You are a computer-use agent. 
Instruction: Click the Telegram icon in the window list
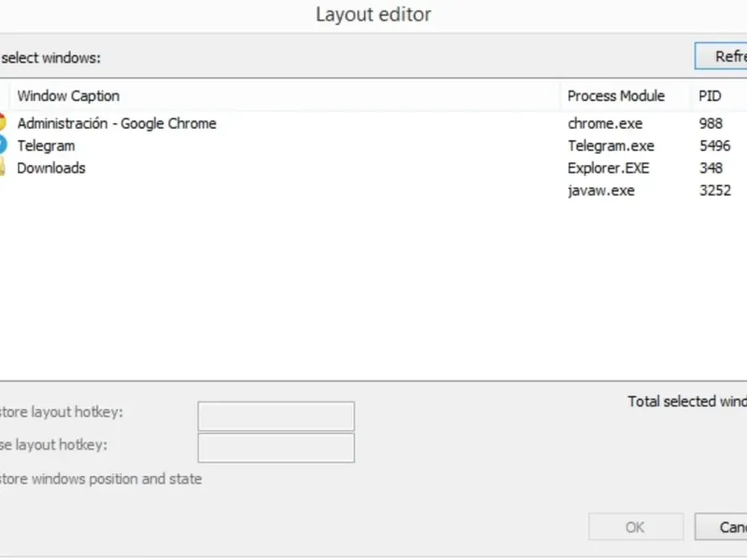point(3,146)
